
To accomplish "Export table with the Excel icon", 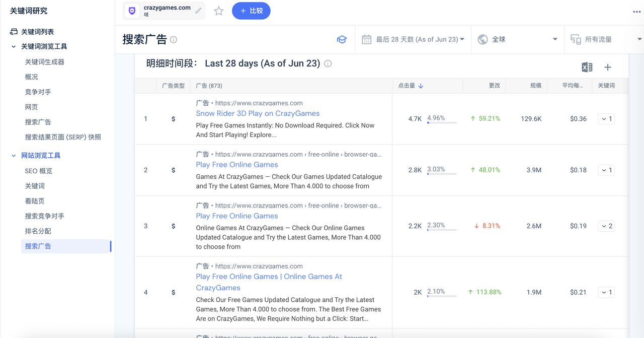I will click(x=587, y=67).
